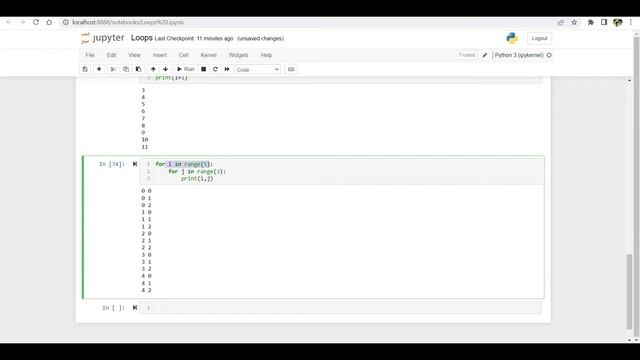Screen dimensions: 640x360
Task: Click the notebook vertical scrollbar thumb
Action: click(629, 291)
